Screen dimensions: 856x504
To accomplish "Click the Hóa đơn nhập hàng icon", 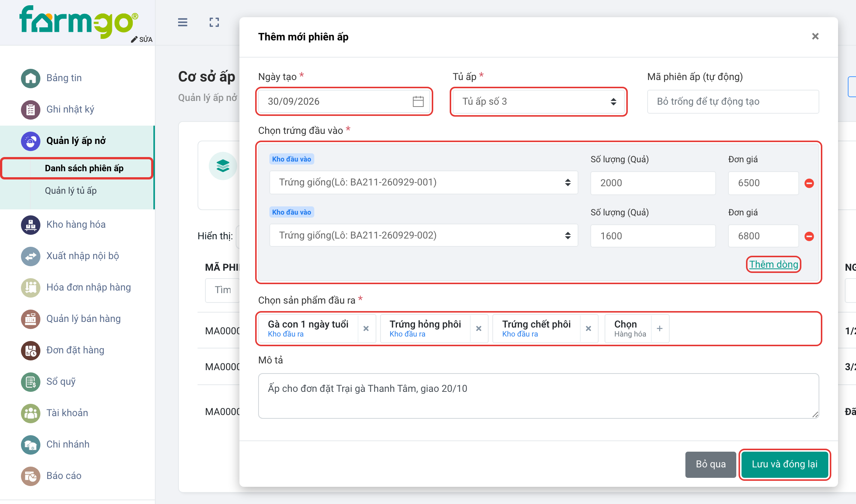I will point(31,288).
